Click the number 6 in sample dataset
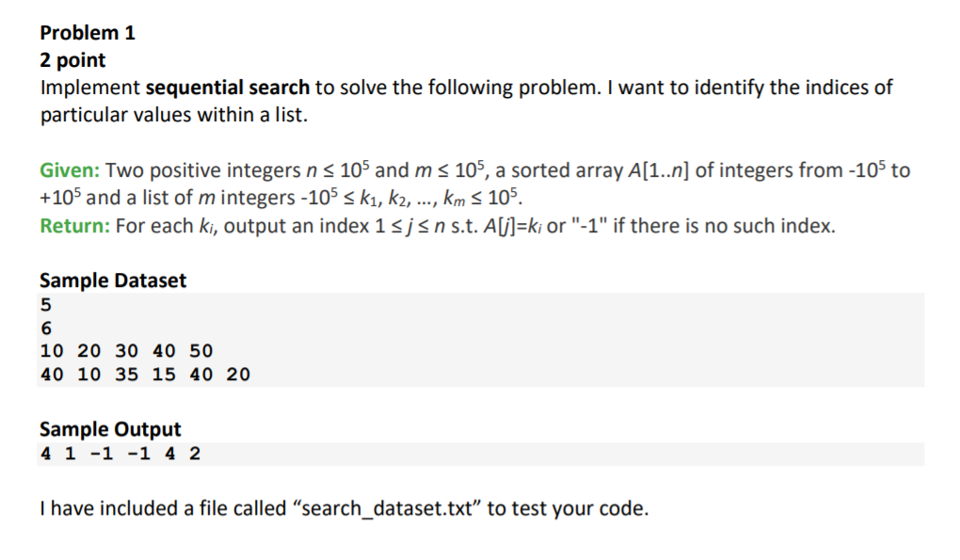The width and height of the screenshot is (960, 560). (46, 328)
